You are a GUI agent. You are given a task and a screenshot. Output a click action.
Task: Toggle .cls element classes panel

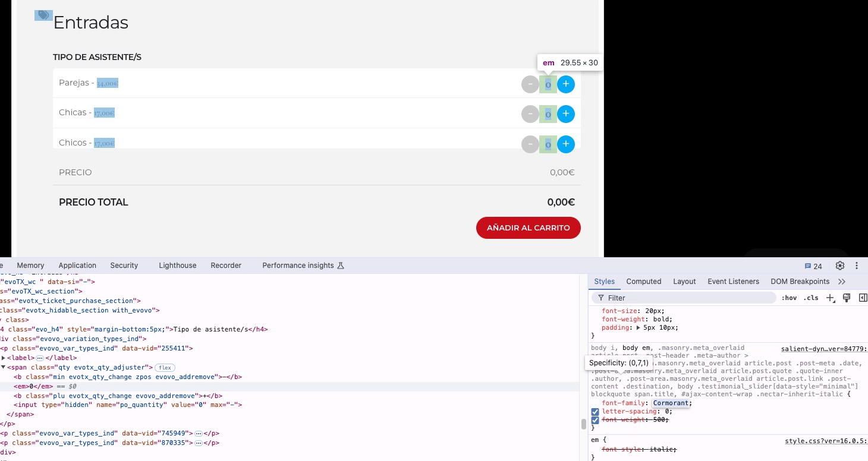click(x=811, y=298)
